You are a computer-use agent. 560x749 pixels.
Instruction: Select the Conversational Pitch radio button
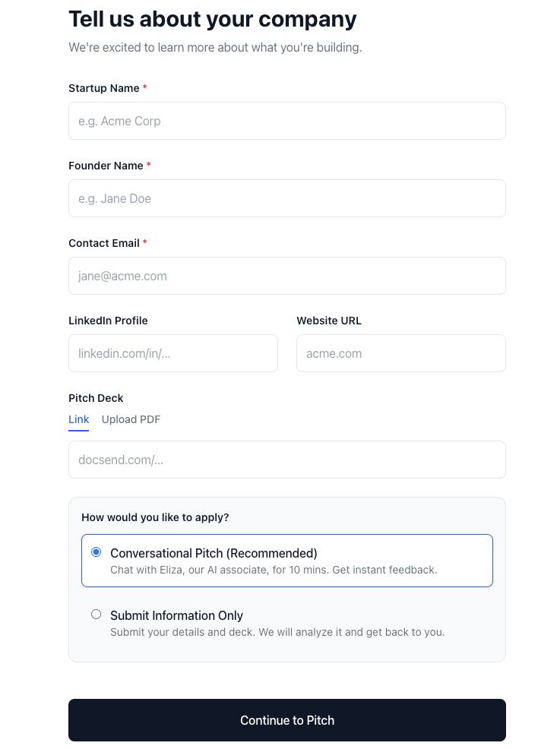pyautogui.click(x=96, y=552)
